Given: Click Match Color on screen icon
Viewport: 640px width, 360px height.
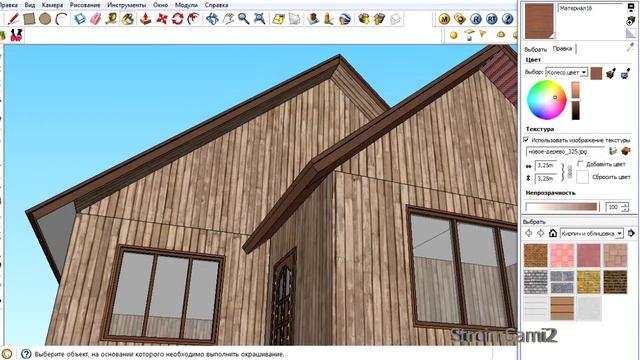Looking at the screenshot, I should [x=625, y=73].
